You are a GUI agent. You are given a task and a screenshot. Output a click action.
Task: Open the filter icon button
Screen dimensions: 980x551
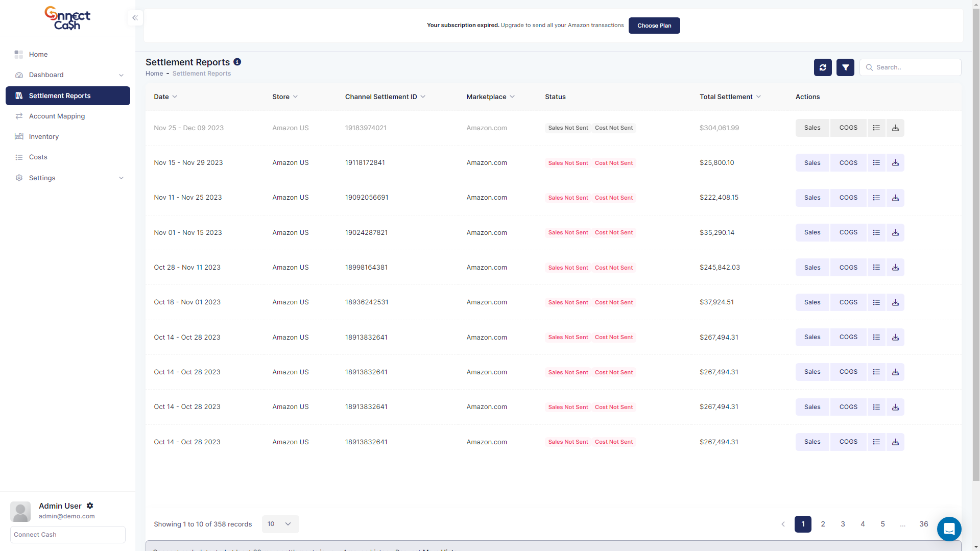pyautogui.click(x=845, y=67)
